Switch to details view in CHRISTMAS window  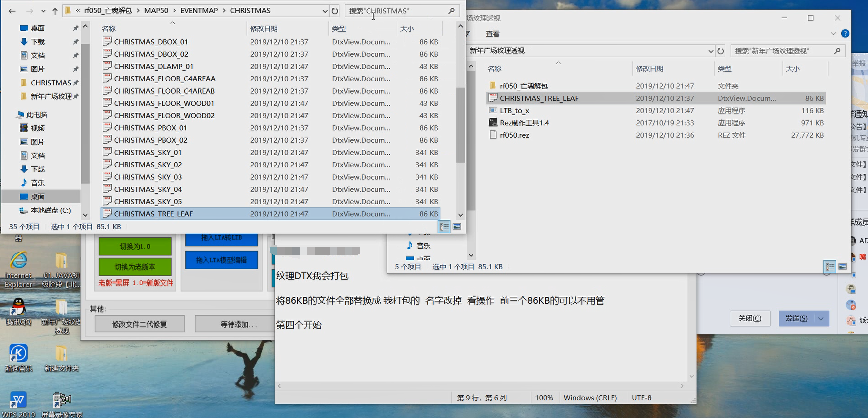(x=444, y=227)
